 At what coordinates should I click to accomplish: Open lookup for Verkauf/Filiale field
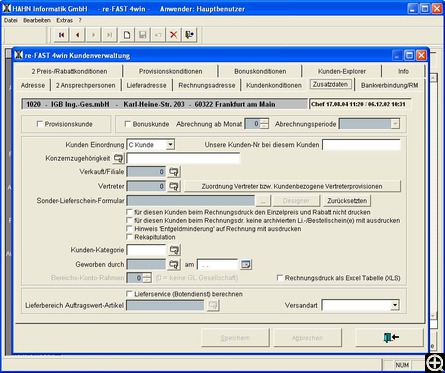[x=174, y=172]
